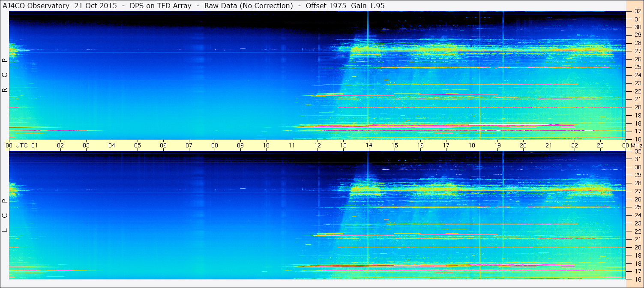
Task: Select the 16 hour marker on time axis
Action: tap(420, 145)
